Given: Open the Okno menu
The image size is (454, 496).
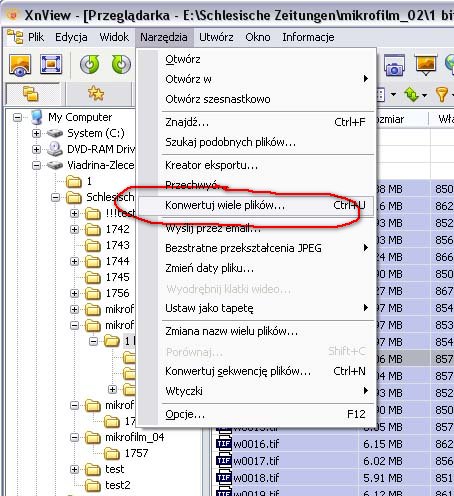Looking at the screenshot, I should click(258, 37).
